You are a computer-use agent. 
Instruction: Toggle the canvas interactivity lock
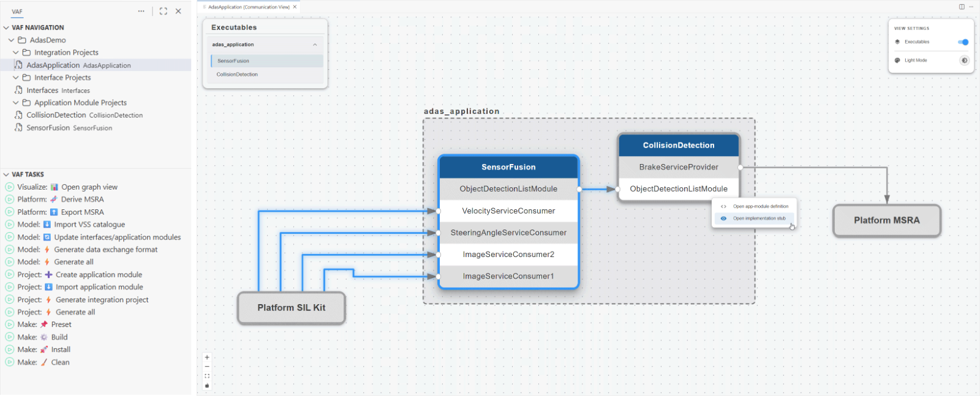207,386
